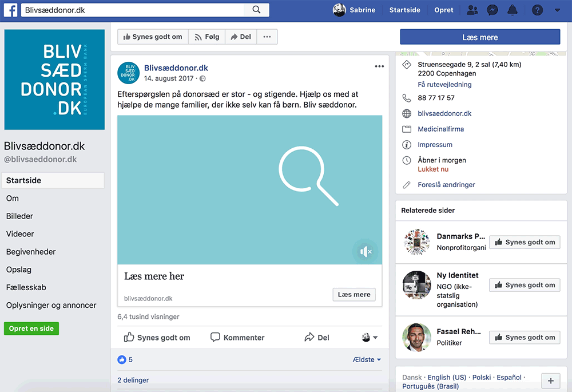Image resolution: width=572 pixels, height=392 pixels.
Task: Click the directions diamond icon by address
Action: pyautogui.click(x=407, y=65)
